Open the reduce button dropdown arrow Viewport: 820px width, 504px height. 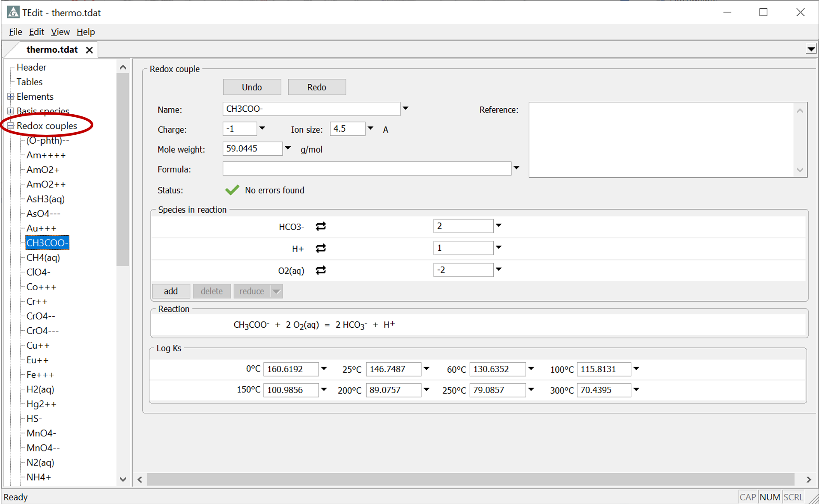[277, 292]
